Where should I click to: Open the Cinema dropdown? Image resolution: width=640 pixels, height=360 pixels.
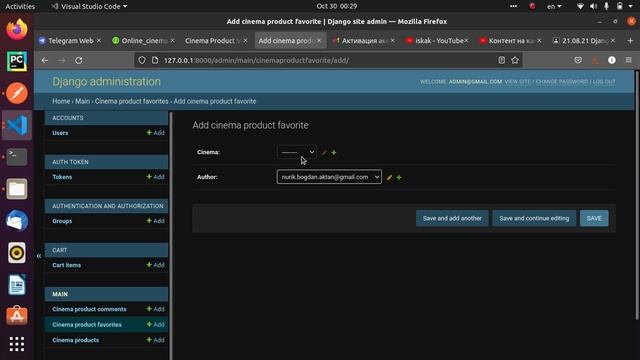297,152
